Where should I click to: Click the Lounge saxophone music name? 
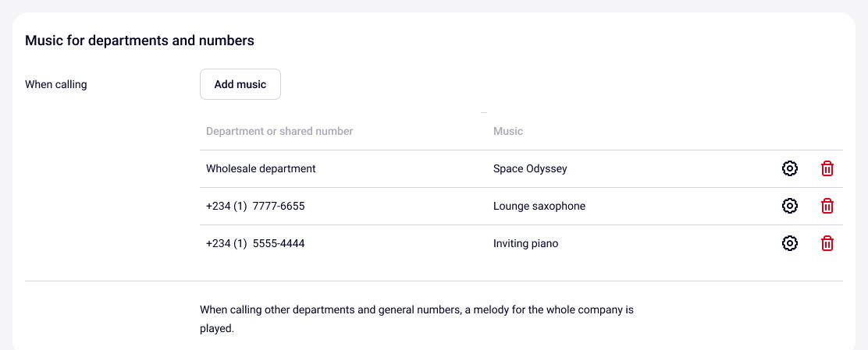tap(539, 206)
